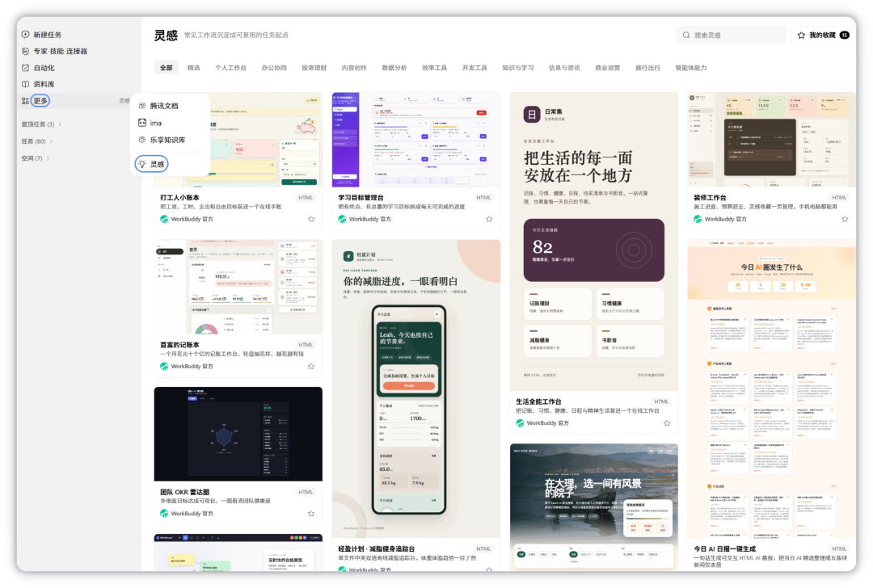Open the 智能体能力 tab
The image size is (873, 588).
(691, 68)
